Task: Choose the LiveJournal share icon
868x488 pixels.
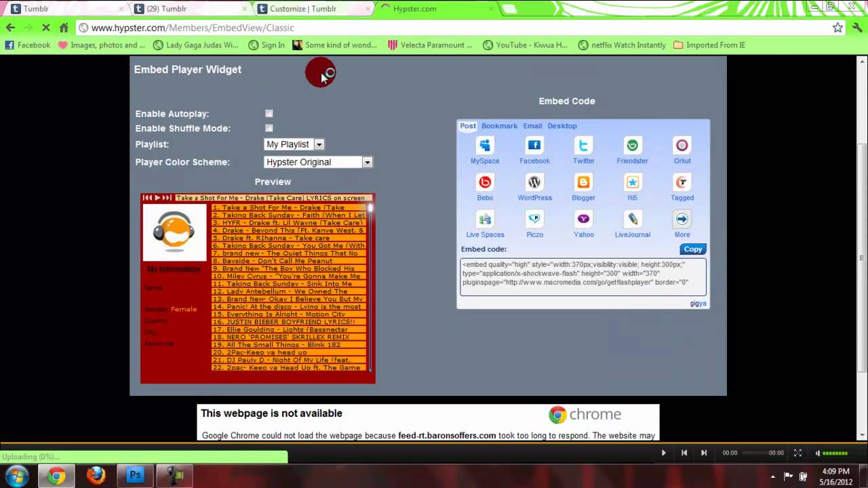Action: [633, 218]
